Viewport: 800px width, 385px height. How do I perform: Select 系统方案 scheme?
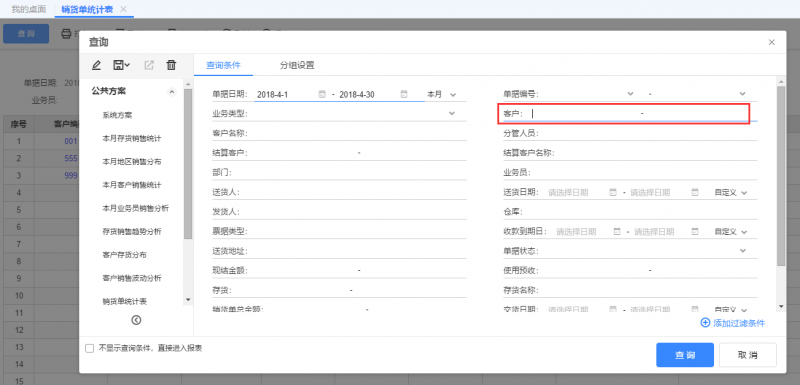tap(117, 115)
